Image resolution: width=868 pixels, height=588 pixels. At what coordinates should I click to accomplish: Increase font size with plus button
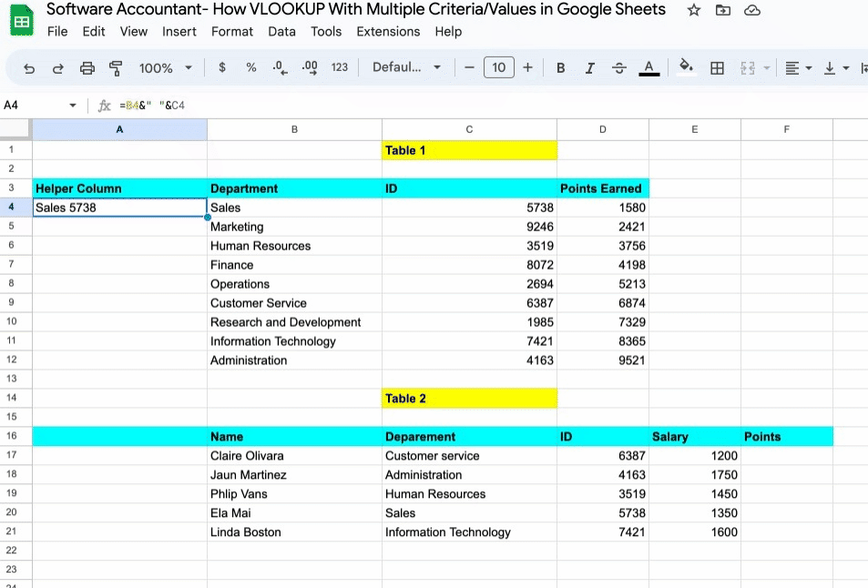tap(527, 67)
